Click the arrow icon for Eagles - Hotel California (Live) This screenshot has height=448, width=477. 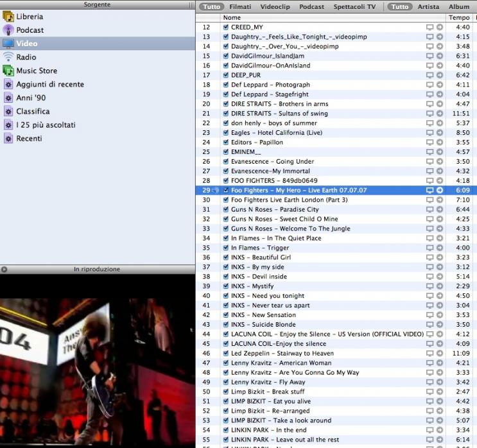coord(440,133)
